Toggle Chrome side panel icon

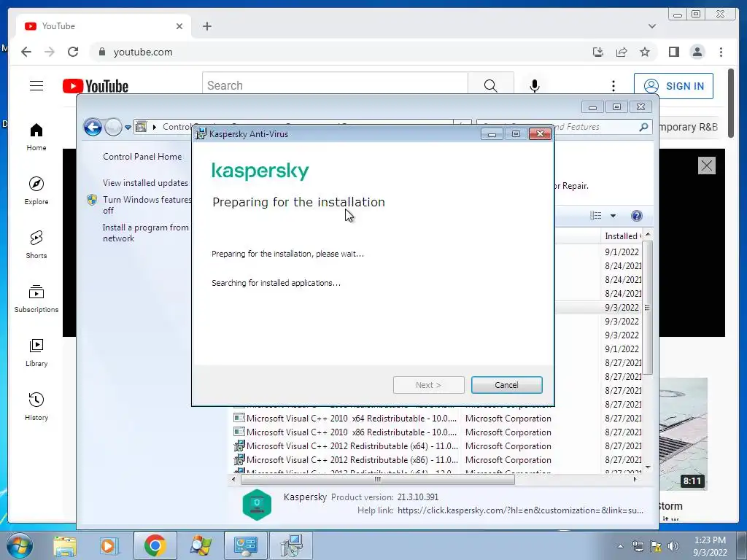pos(673,52)
